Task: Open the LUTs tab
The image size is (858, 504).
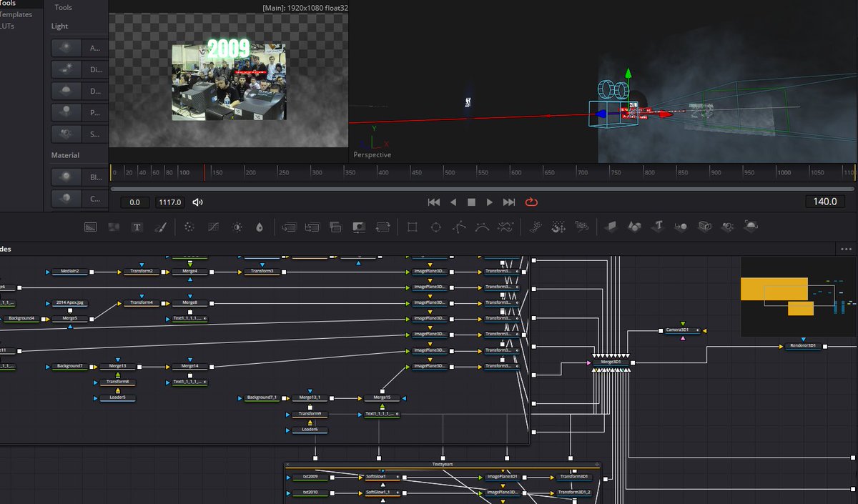Action: [x=9, y=26]
